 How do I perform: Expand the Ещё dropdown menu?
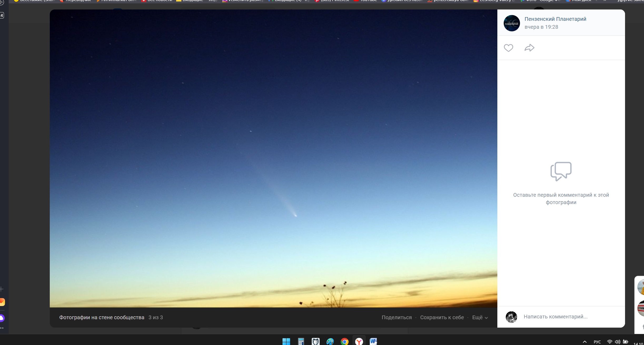click(480, 317)
